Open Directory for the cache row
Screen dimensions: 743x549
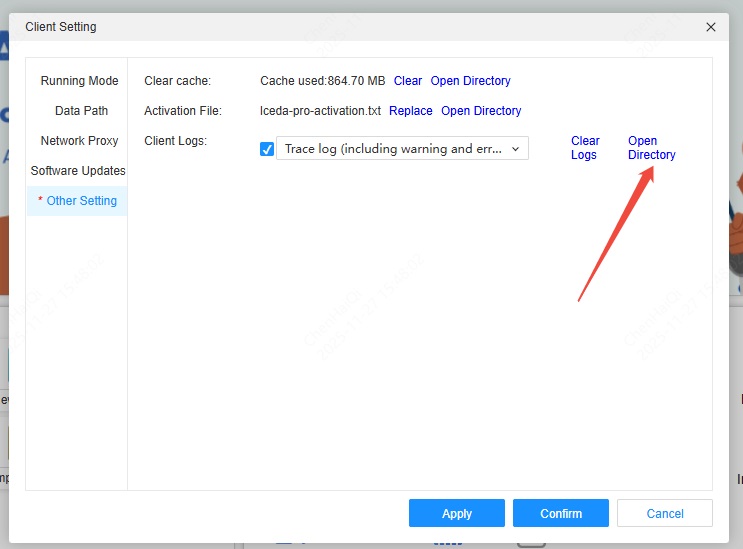470,81
